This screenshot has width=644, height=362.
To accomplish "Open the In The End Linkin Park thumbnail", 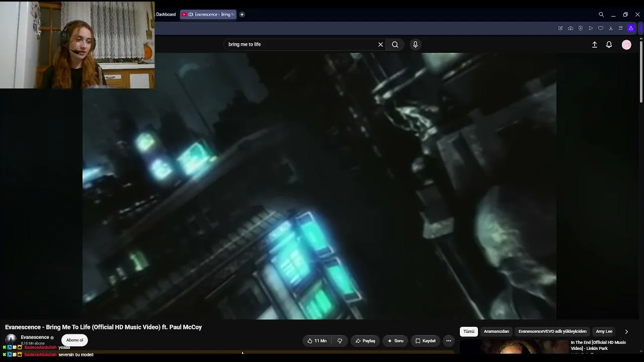I will point(514,347).
